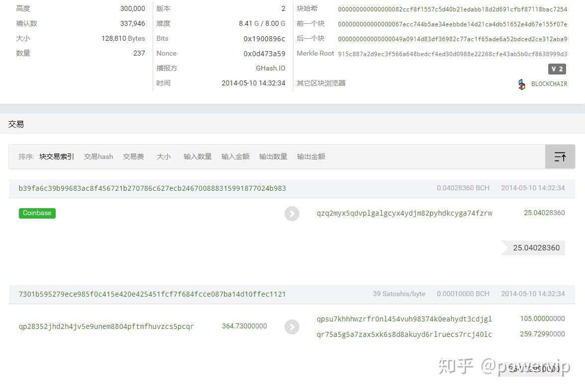Sort transactions by 输出数量
The image size is (585, 392).
point(273,157)
